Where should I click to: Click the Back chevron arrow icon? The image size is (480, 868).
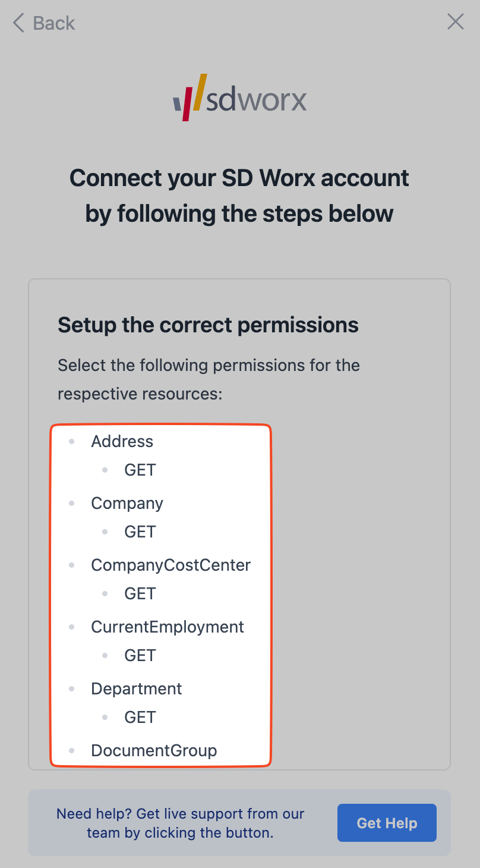[x=18, y=23]
